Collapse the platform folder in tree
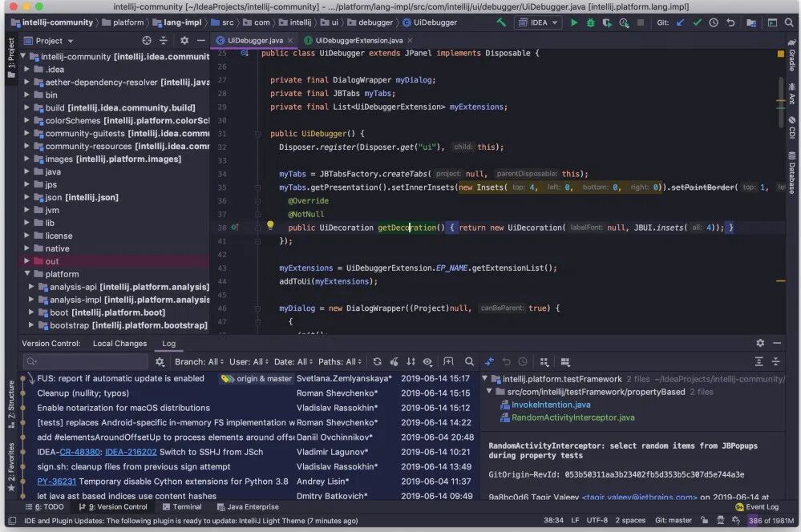The height and width of the screenshot is (532, 801). pos(27,274)
